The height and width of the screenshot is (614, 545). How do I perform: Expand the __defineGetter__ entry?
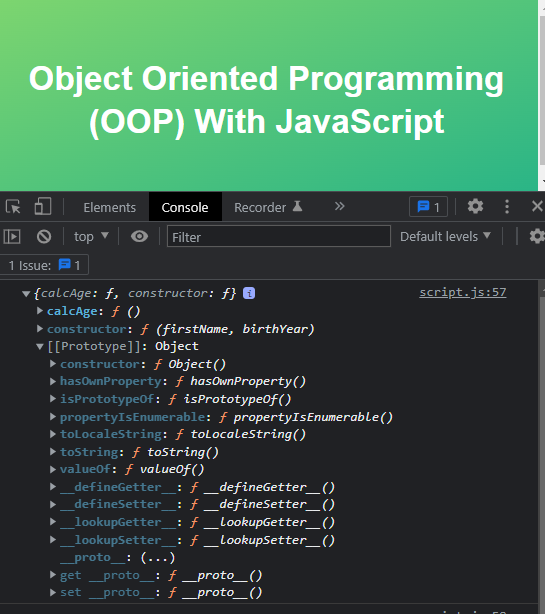52,487
